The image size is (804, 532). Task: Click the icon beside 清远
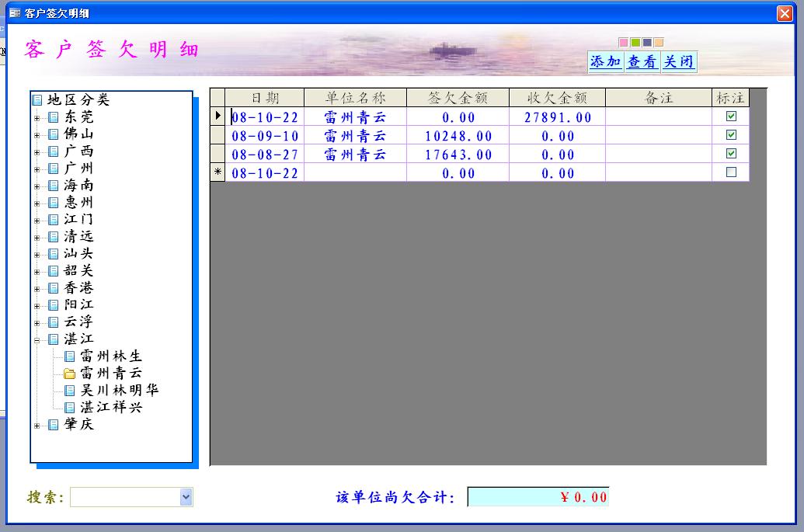pos(54,237)
